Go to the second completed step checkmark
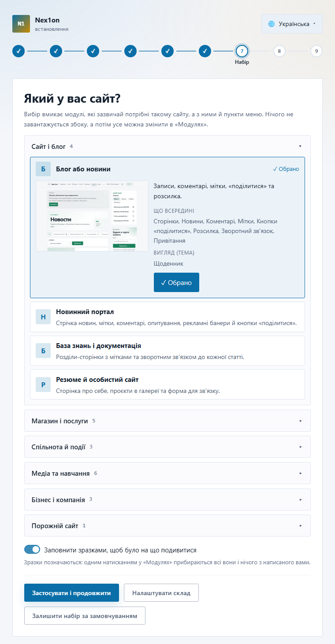Image resolution: width=335 pixels, height=644 pixels. click(56, 51)
